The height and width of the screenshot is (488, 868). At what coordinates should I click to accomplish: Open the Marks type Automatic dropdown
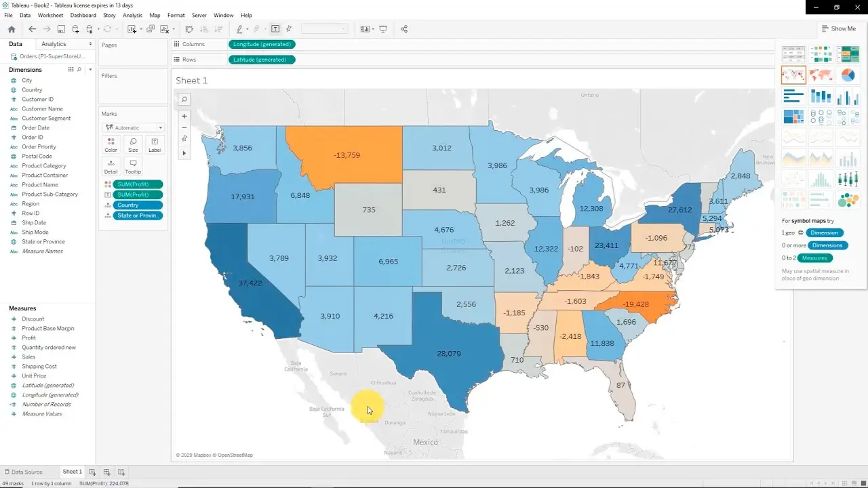[133, 127]
